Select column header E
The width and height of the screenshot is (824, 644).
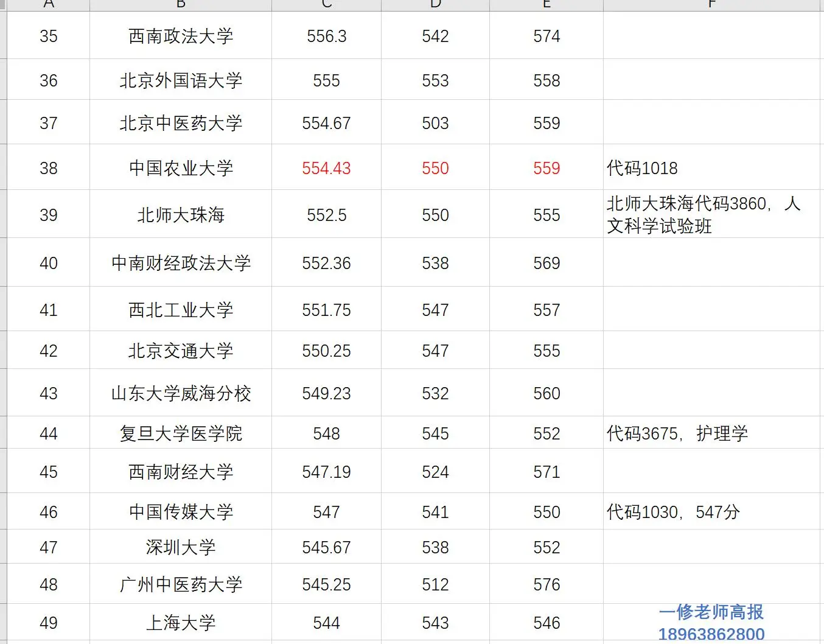pos(545,5)
